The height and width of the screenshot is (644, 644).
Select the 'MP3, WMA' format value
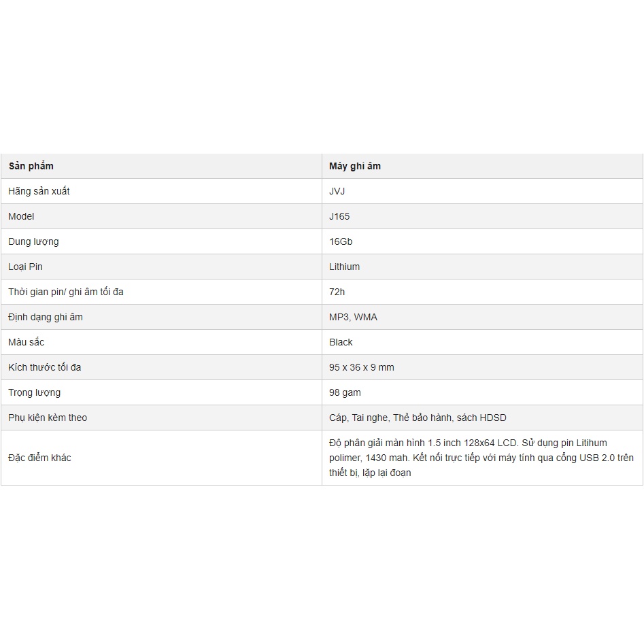tap(353, 317)
